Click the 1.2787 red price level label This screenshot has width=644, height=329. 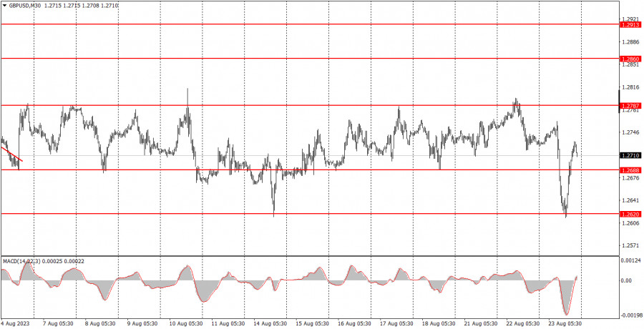[631, 106]
